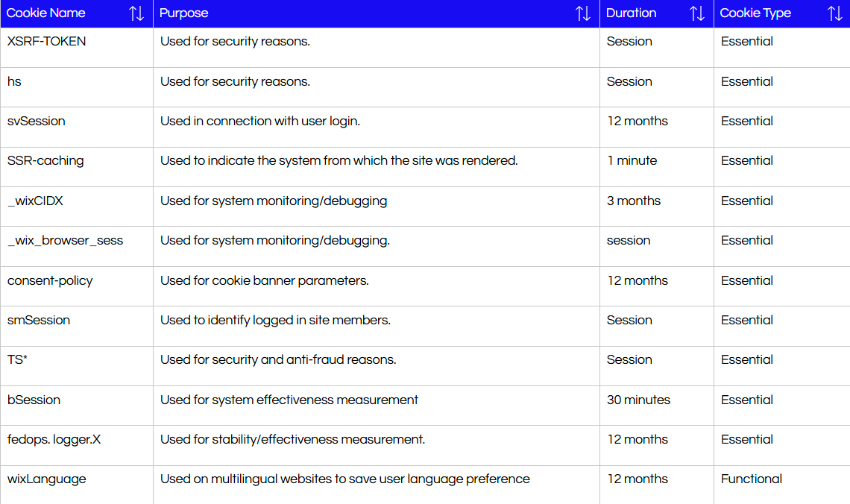Select the Purpose column header text

coord(184,13)
